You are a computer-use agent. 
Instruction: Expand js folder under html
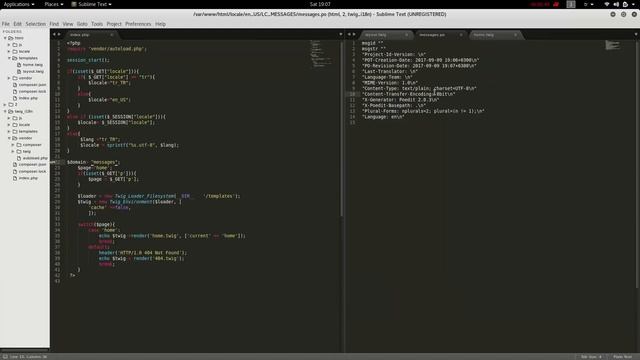coord(9,45)
